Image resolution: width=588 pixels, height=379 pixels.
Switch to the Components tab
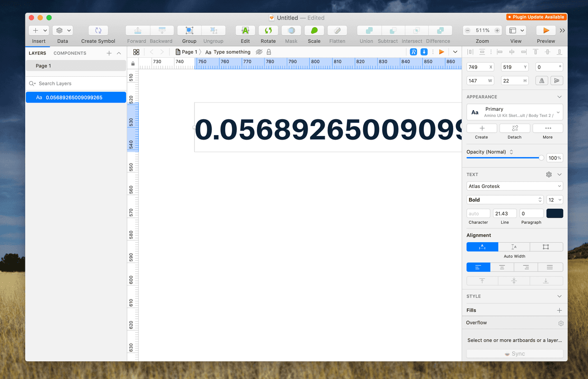(x=70, y=53)
